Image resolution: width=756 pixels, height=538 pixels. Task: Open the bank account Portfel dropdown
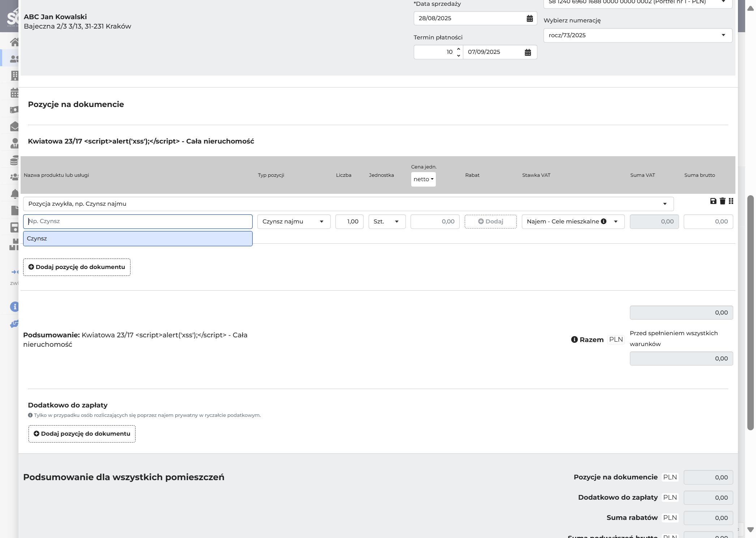[638, 3]
